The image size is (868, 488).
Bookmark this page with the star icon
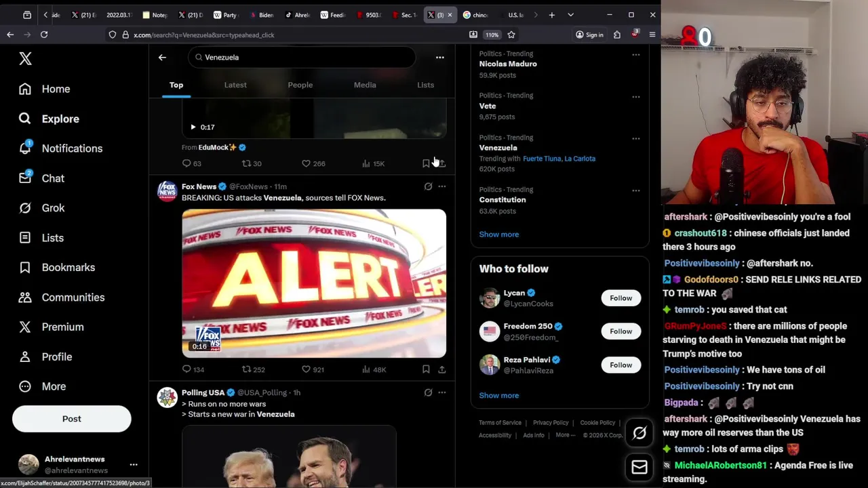(x=511, y=35)
